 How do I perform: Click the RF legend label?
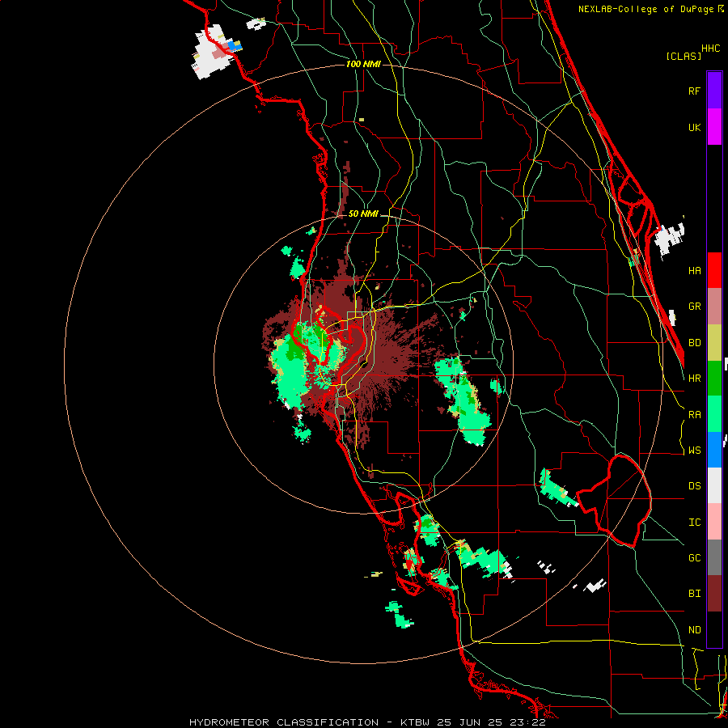click(694, 91)
